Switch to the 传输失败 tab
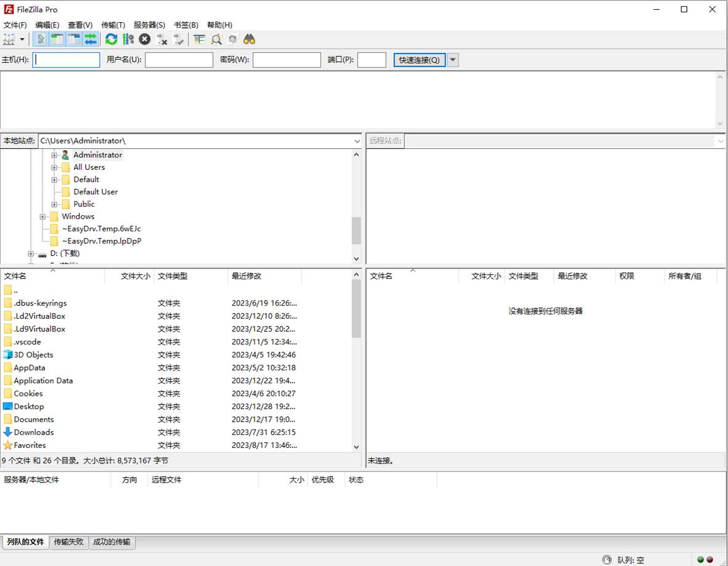The image size is (728, 566). tap(68, 542)
